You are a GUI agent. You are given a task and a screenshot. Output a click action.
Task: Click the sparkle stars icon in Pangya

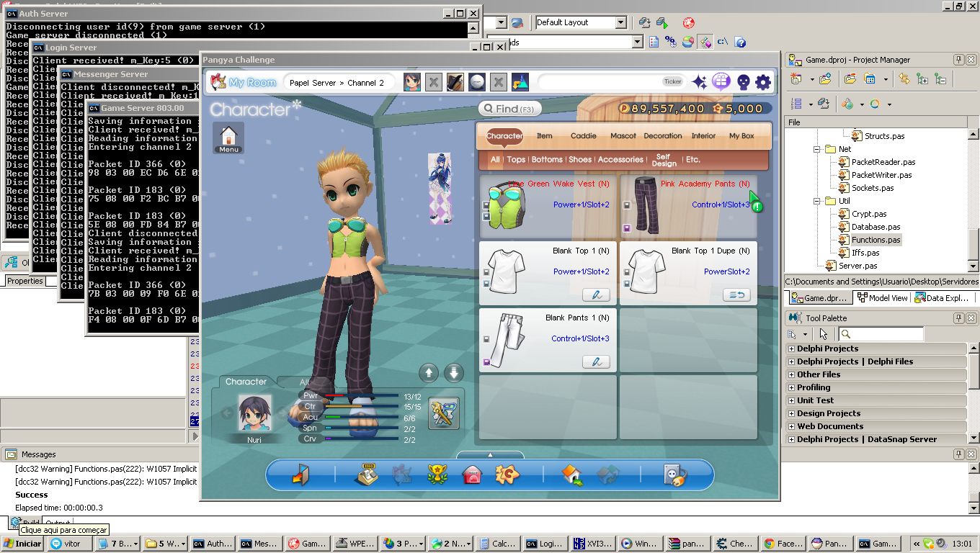click(x=700, y=82)
